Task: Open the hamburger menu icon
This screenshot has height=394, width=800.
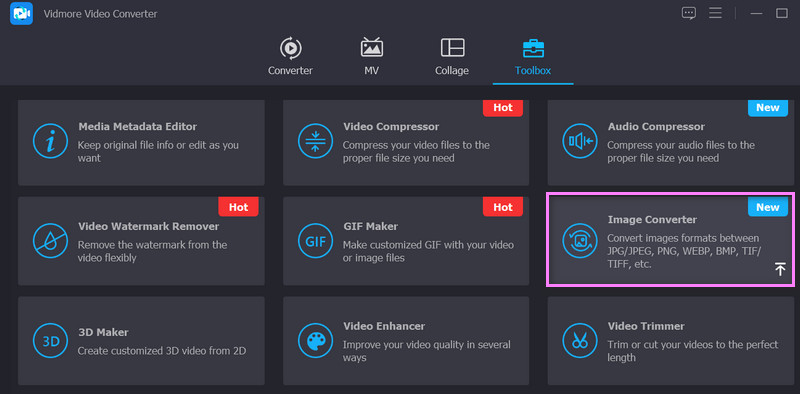Action: (715, 13)
